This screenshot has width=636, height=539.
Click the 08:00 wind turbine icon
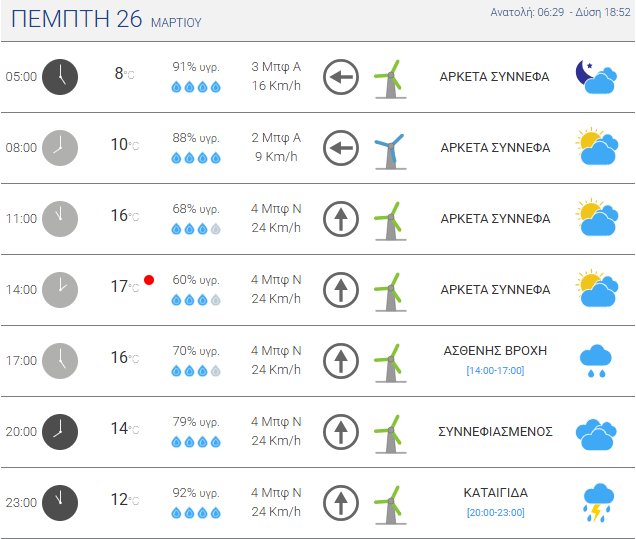coord(389,148)
